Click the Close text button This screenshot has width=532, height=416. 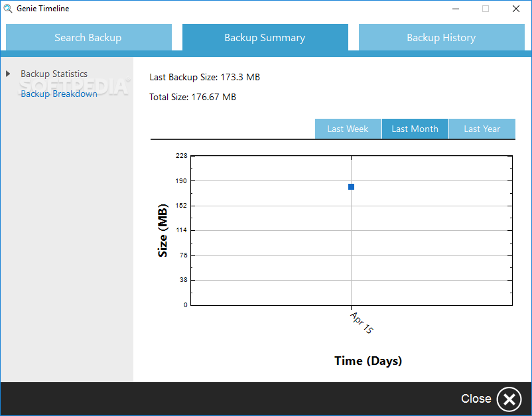click(476, 399)
